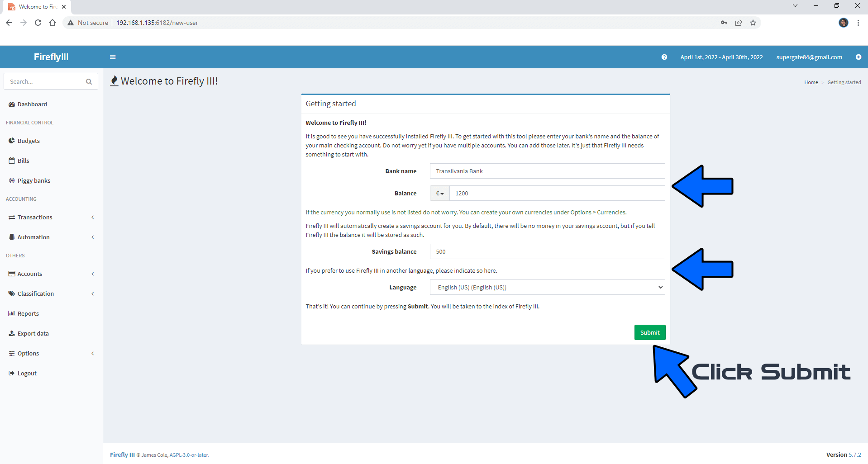Open the help question mark icon
Viewport: 868px width, 464px height.
[664, 57]
